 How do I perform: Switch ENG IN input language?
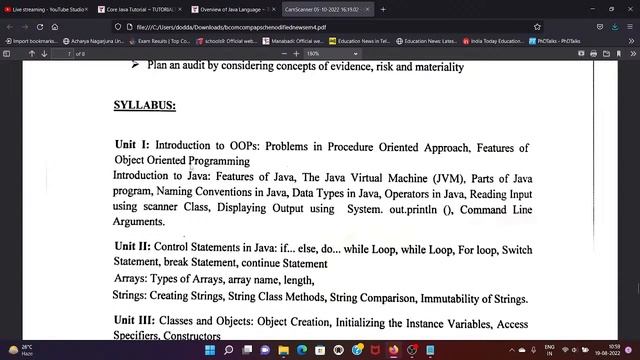pos(549,350)
